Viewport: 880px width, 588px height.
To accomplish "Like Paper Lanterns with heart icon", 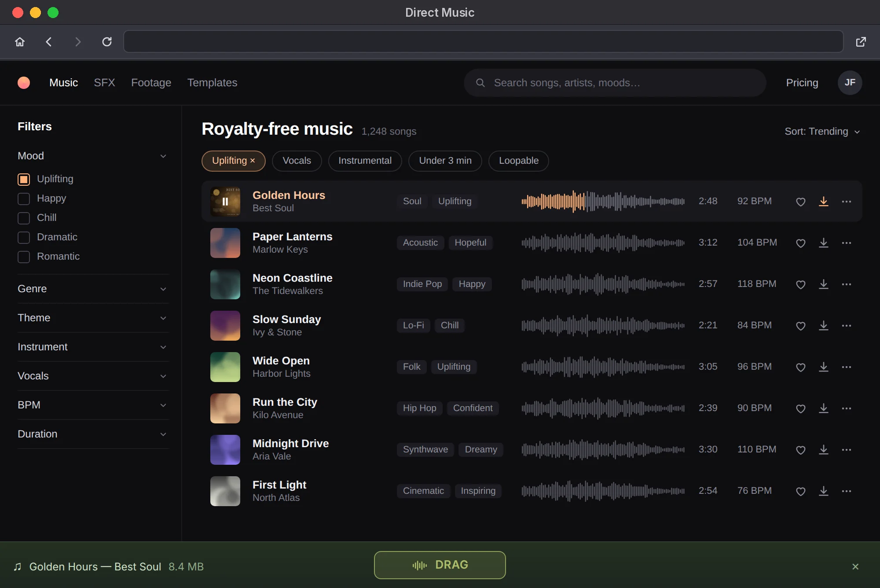I will pyautogui.click(x=801, y=243).
